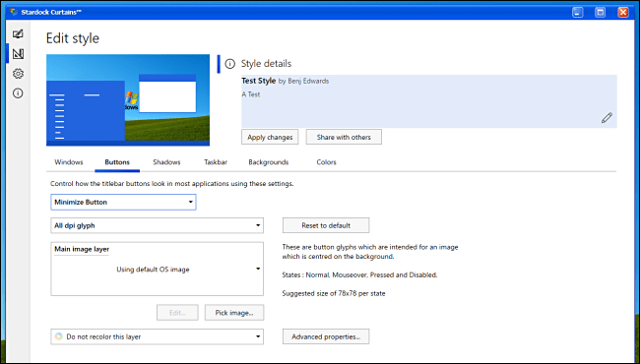This screenshot has width=640, height=364.
Task: Click the Stardock Curtains title bar logo
Action: coord(15,12)
